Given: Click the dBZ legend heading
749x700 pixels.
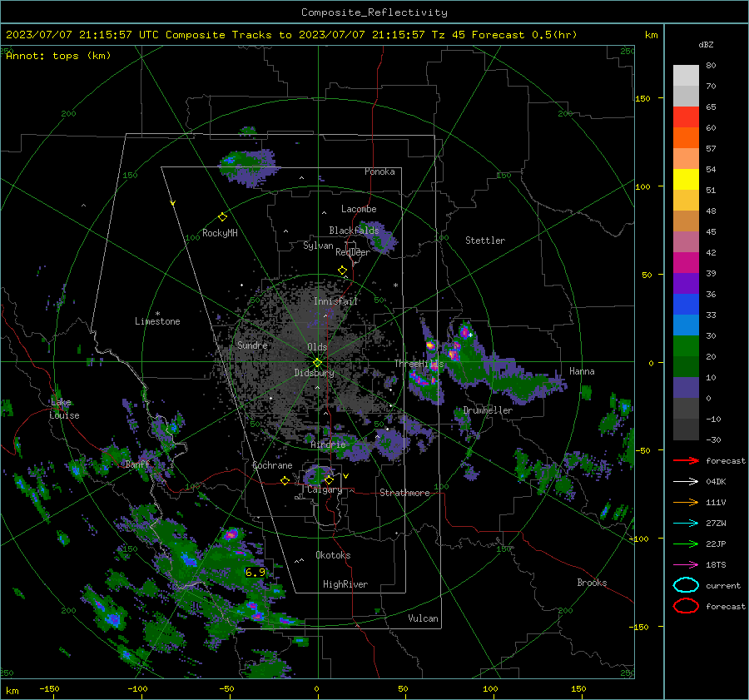Looking at the screenshot, I should (x=706, y=44).
